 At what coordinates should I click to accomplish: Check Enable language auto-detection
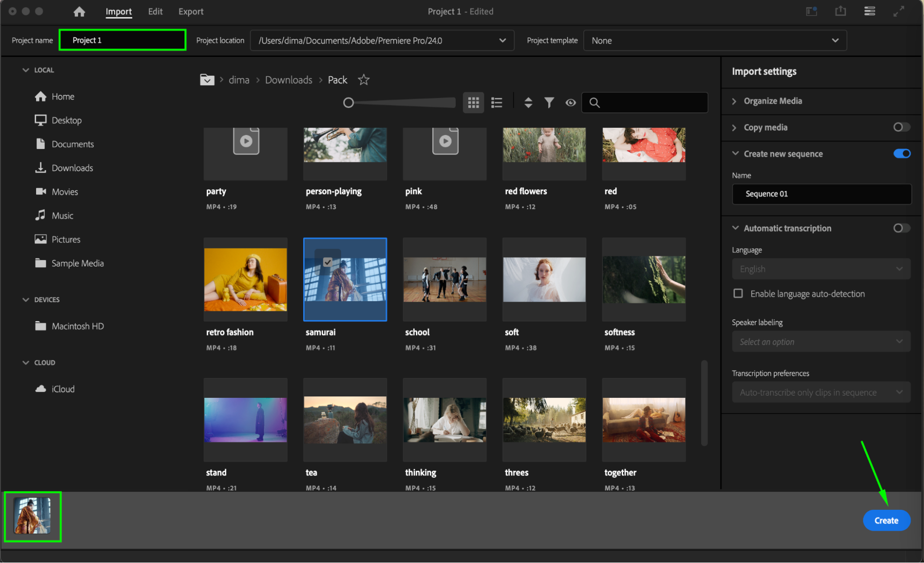[x=738, y=294]
